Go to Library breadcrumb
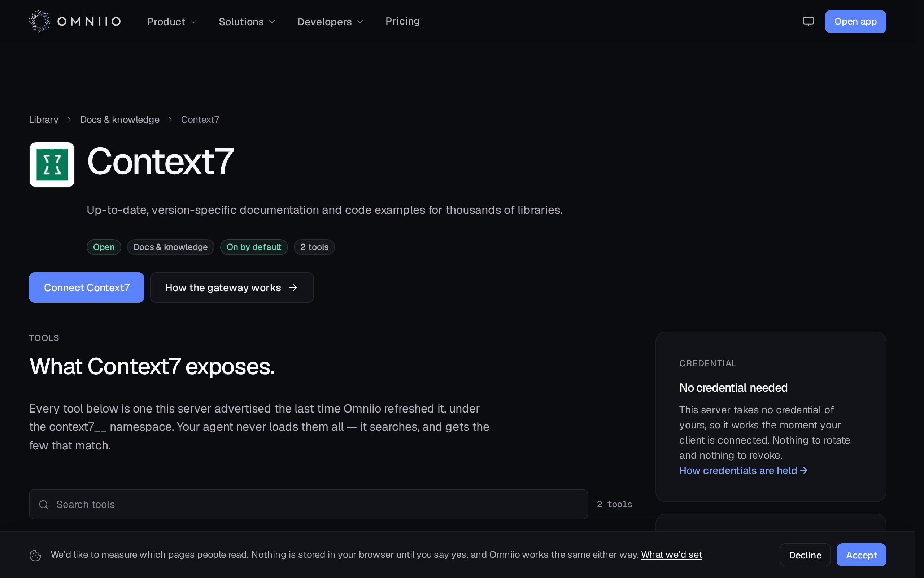 coord(44,120)
